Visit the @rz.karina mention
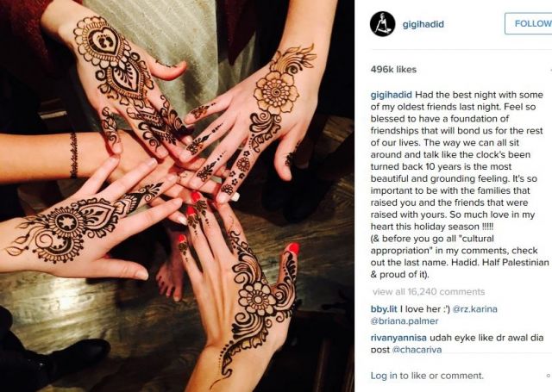 click(x=474, y=309)
